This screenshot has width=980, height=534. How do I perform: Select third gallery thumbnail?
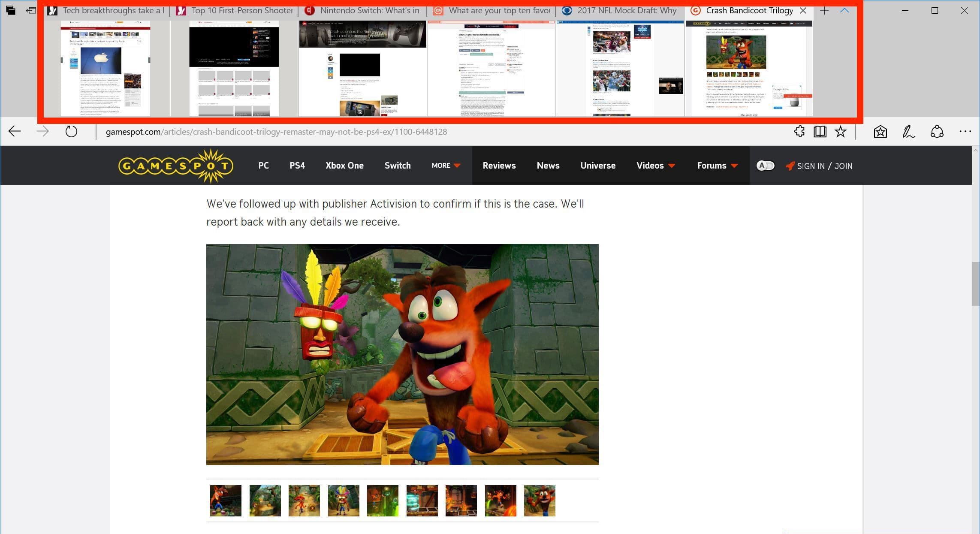pos(304,501)
